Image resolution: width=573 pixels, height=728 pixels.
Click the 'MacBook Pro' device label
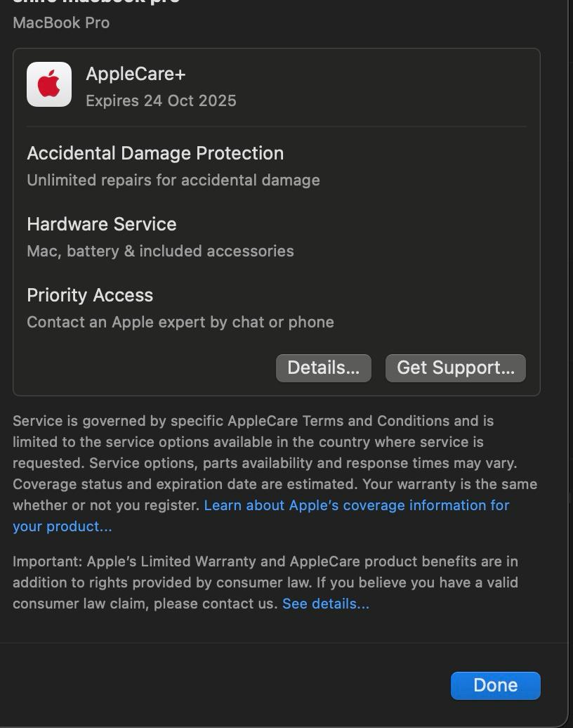[61, 22]
